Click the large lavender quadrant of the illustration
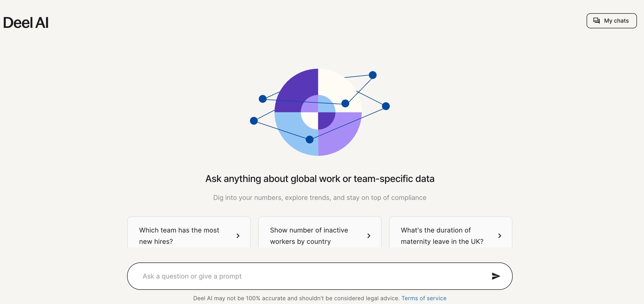This screenshot has height=304, width=644. 343,135
